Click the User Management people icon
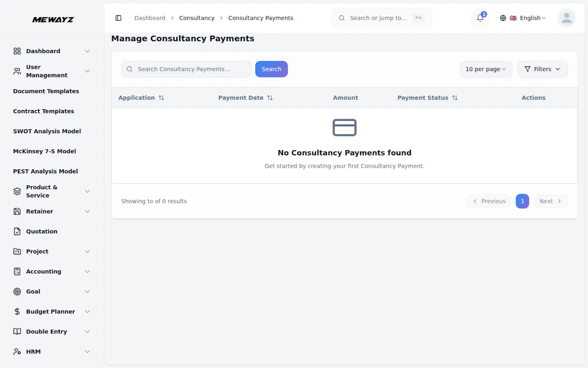588x368 pixels. pyautogui.click(x=17, y=71)
